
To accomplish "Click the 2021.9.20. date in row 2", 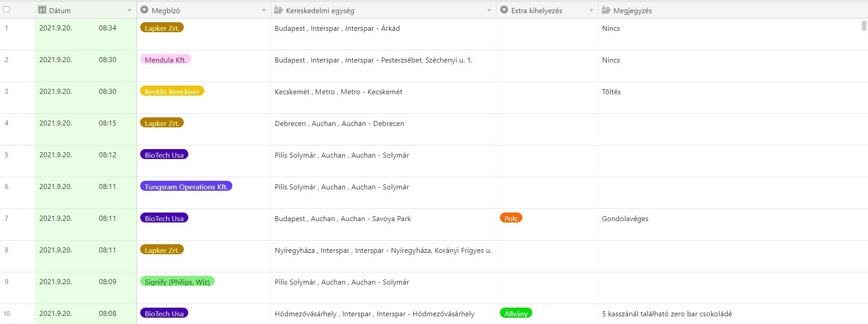I will (55, 60).
